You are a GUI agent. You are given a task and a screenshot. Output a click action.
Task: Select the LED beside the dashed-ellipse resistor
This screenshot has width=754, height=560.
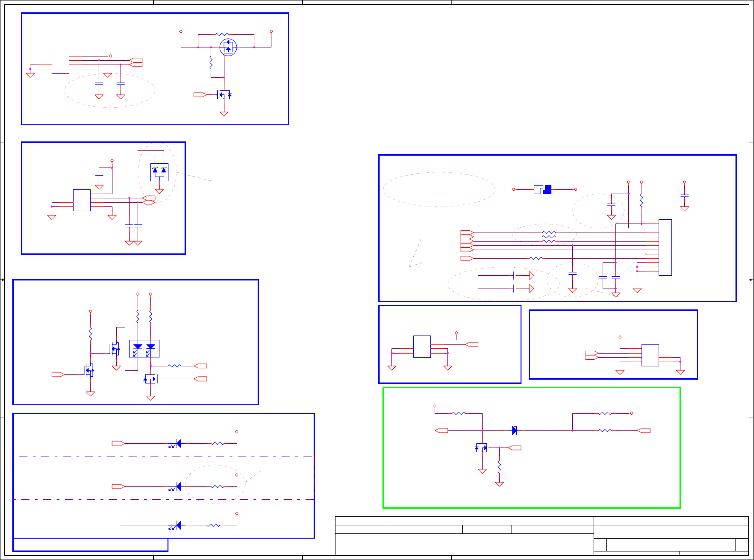[x=176, y=486]
